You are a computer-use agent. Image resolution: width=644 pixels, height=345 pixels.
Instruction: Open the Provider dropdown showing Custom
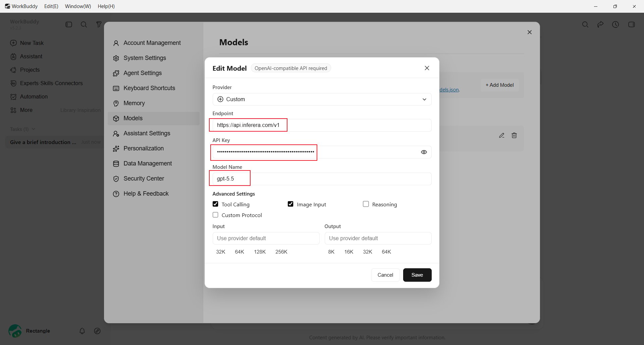[322, 99]
